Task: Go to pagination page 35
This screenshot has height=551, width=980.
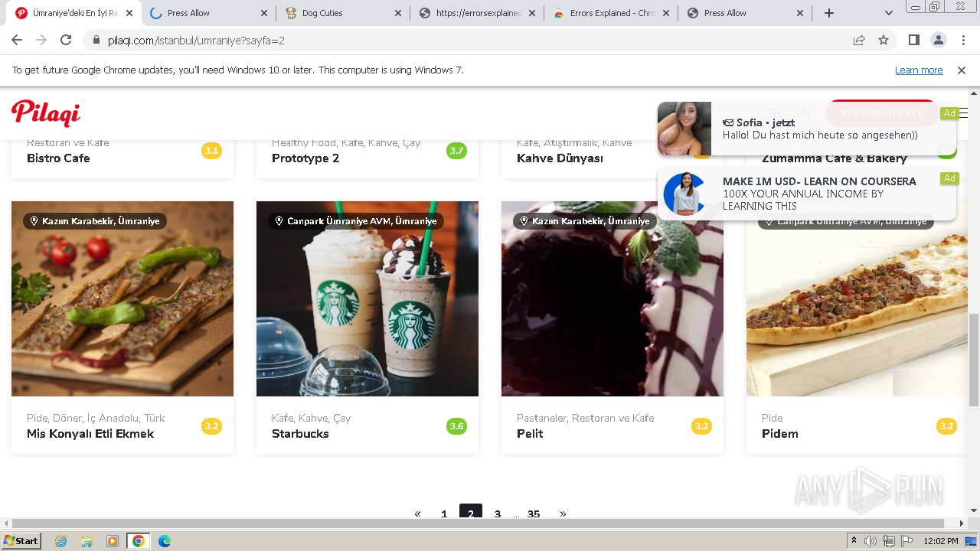Action: [x=534, y=514]
